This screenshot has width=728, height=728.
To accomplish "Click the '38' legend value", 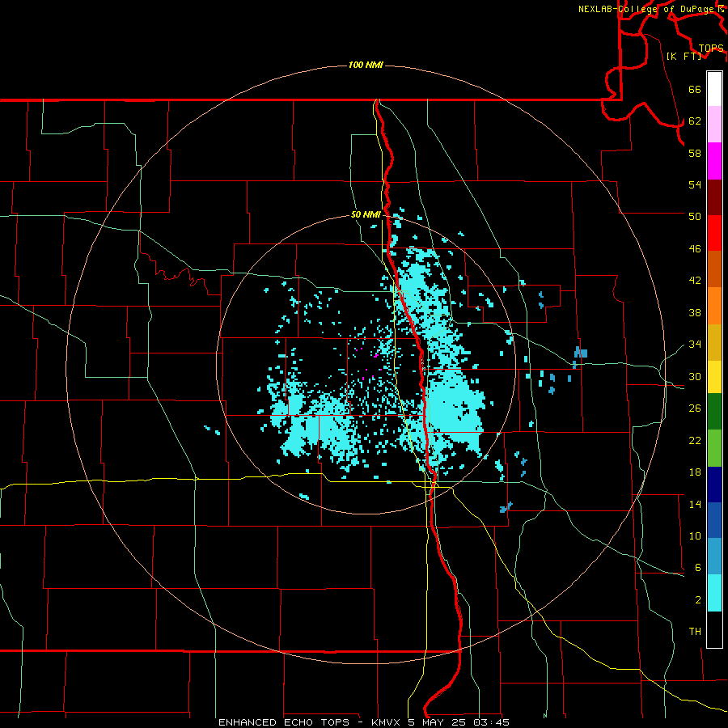I will point(695,313).
